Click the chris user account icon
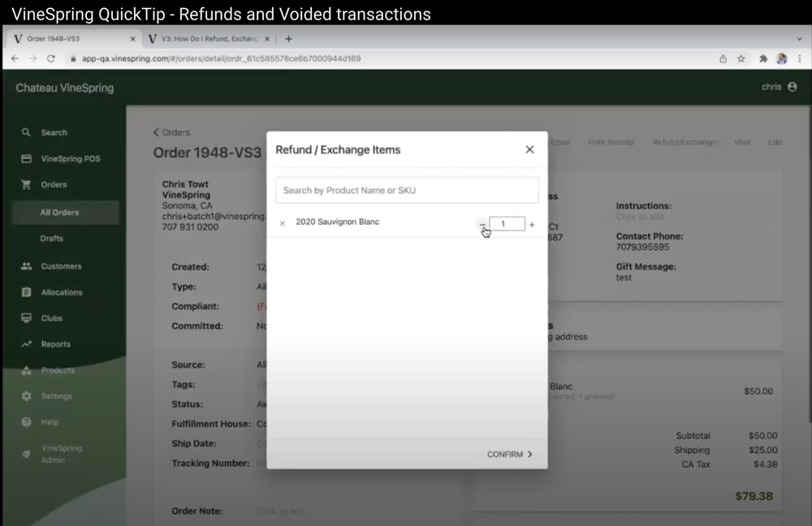812x526 pixels. [793, 87]
